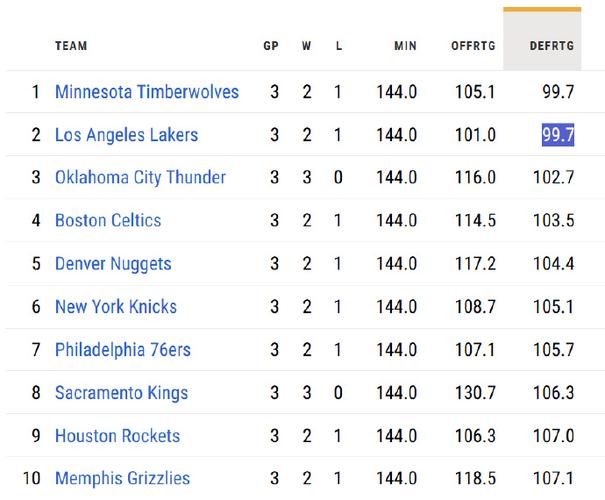Open the Denver Nuggets team link
Viewport: 605px width, 500px height.
tap(113, 264)
